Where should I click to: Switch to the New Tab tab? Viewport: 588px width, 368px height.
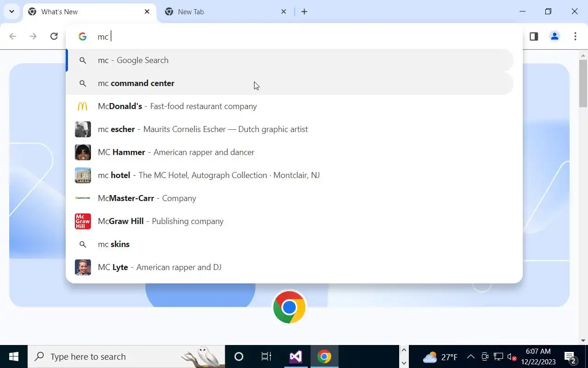click(226, 12)
